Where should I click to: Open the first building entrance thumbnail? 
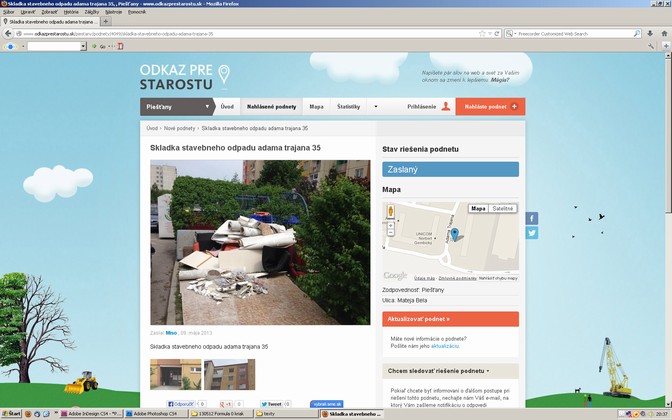(x=175, y=374)
